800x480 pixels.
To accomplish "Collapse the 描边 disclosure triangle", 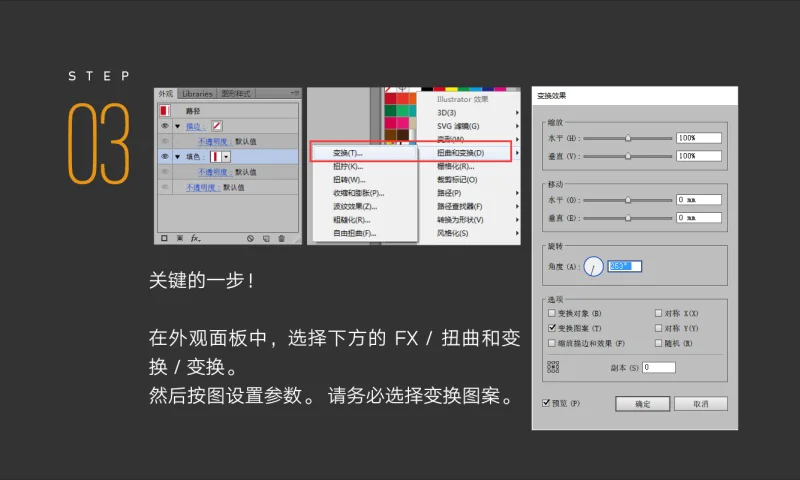I will [178, 126].
